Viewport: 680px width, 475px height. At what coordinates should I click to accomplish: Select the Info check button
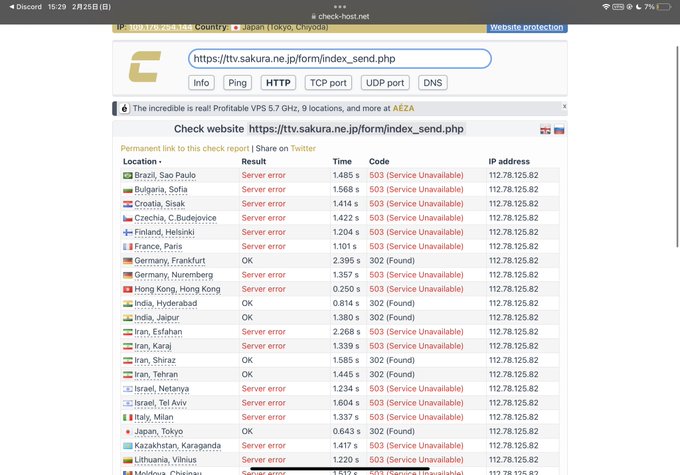click(201, 83)
